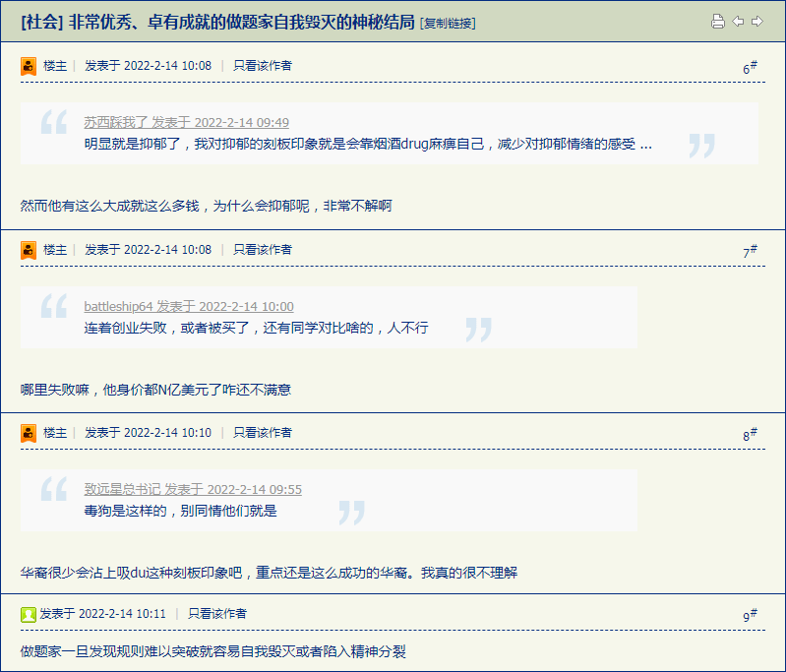Click timestamp 发表于 2022-2-14 10:11

pyautogui.click(x=102, y=614)
